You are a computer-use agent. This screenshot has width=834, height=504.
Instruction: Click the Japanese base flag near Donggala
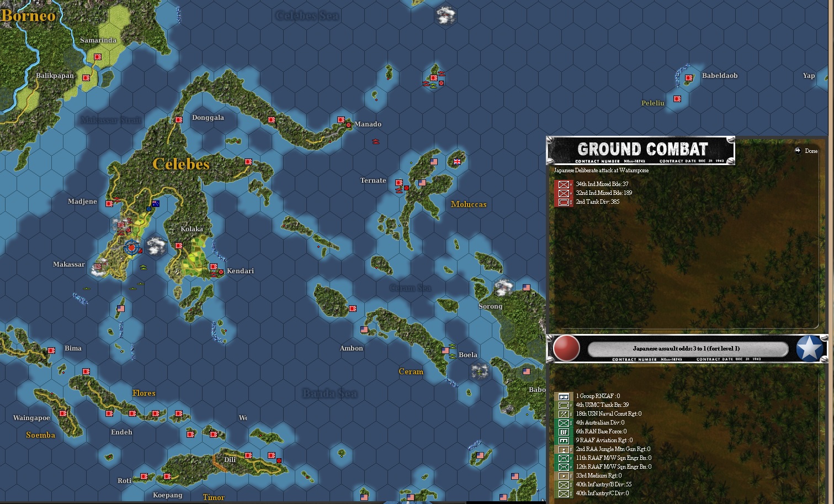click(x=179, y=120)
